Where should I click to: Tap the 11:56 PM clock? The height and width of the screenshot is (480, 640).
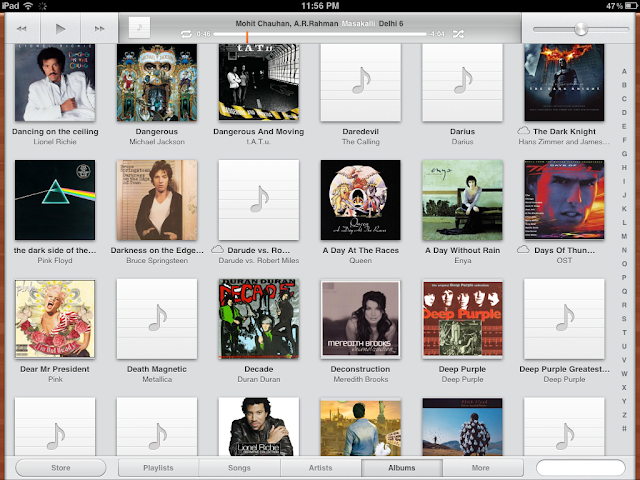click(x=320, y=6)
